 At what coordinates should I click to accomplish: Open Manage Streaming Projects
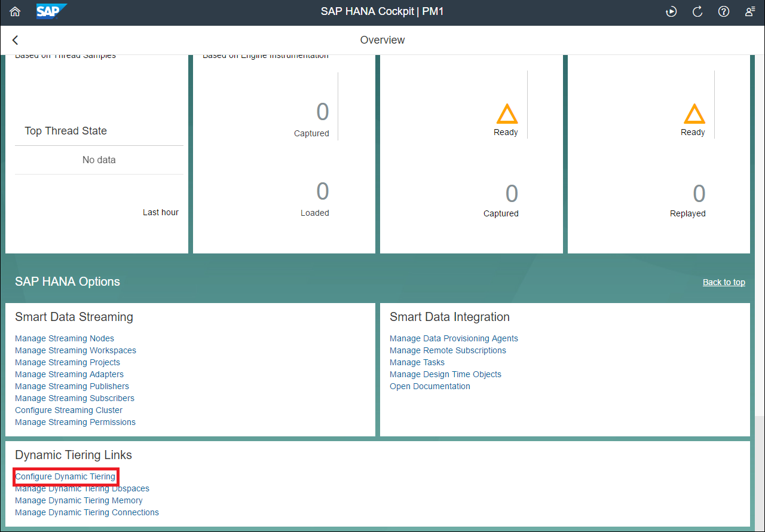[68, 362]
